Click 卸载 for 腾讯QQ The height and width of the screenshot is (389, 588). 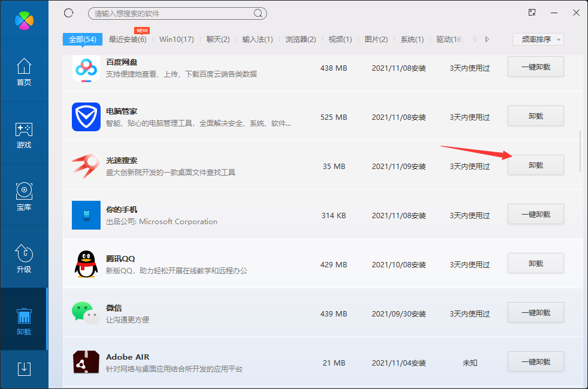[x=536, y=264]
